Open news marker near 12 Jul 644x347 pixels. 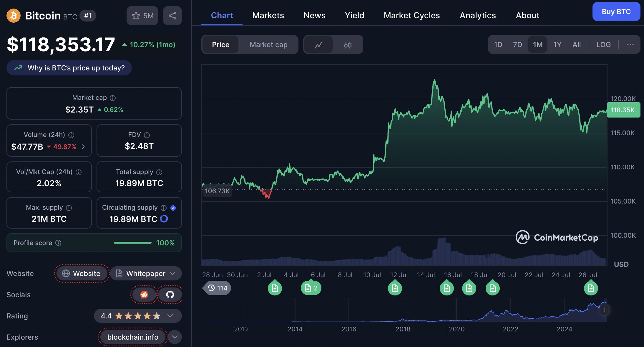(395, 288)
